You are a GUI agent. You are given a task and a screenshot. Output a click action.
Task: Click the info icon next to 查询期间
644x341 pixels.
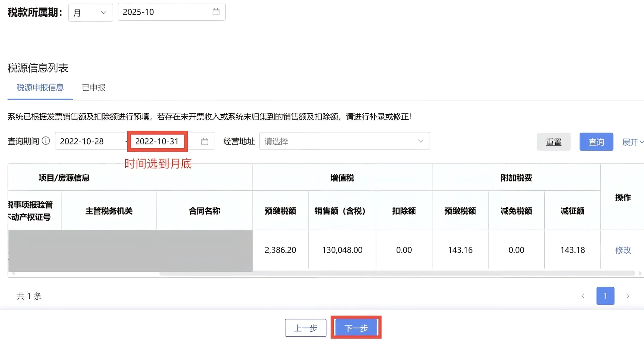pyautogui.click(x=46, y=141)
